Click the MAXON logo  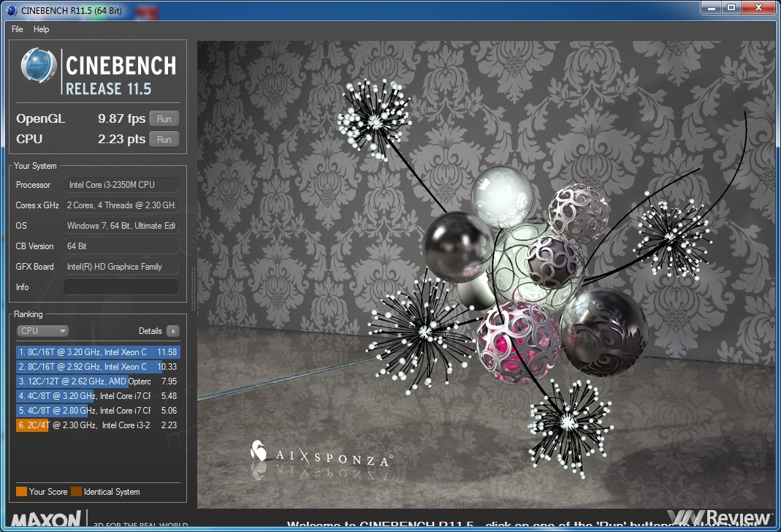coord(46,520)
